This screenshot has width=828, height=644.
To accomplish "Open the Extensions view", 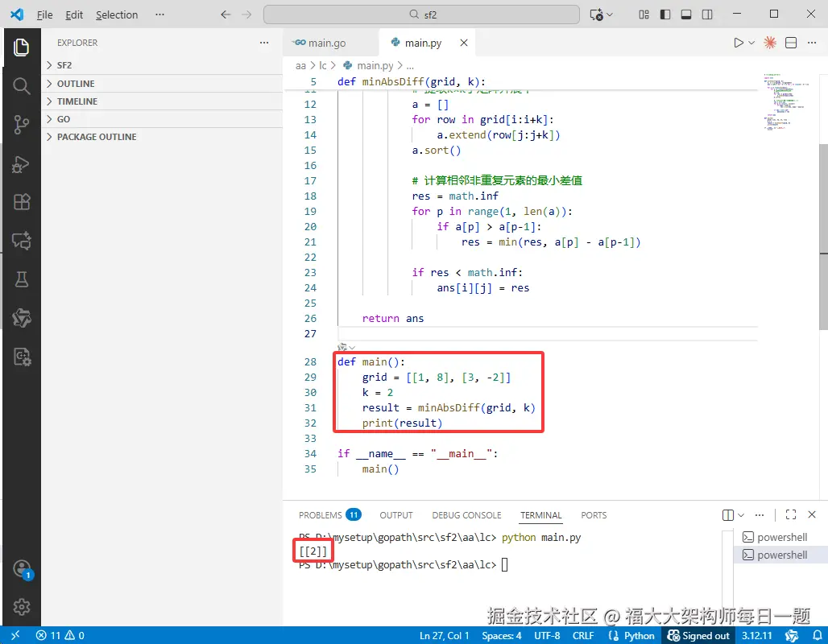I will pos(21,202).
